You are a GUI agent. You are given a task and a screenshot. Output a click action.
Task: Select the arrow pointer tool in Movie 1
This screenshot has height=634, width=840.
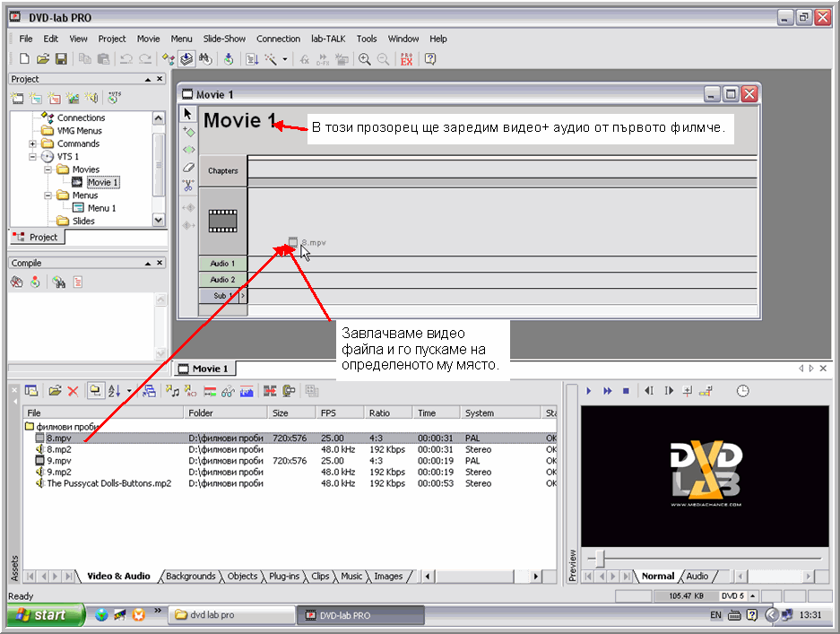pyautogui.click(x=188, y=114)
